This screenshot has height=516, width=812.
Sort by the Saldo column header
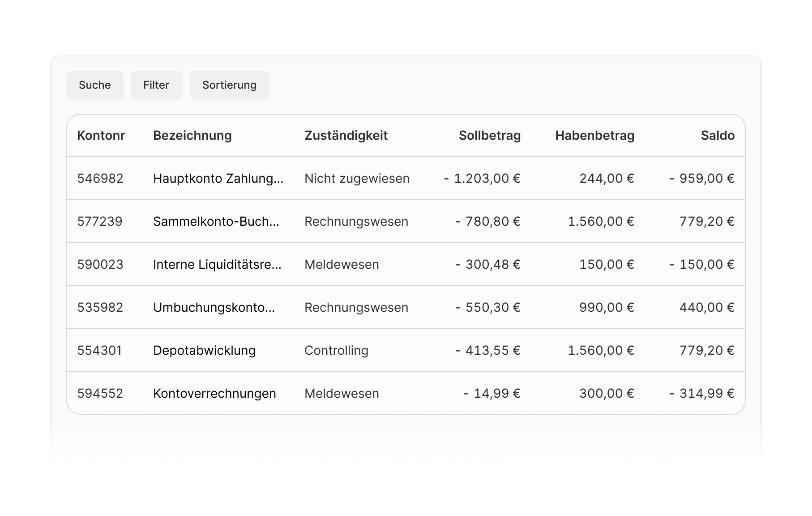[x=718, y=136]
